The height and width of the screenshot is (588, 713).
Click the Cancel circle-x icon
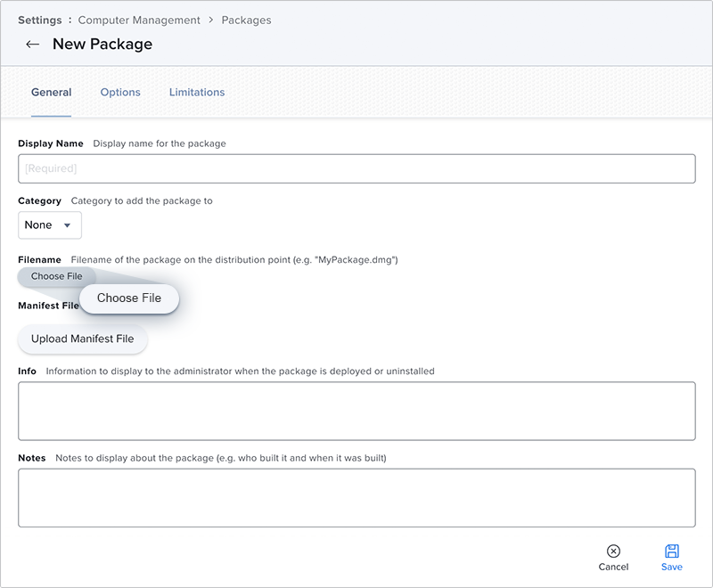coord(613,551)
